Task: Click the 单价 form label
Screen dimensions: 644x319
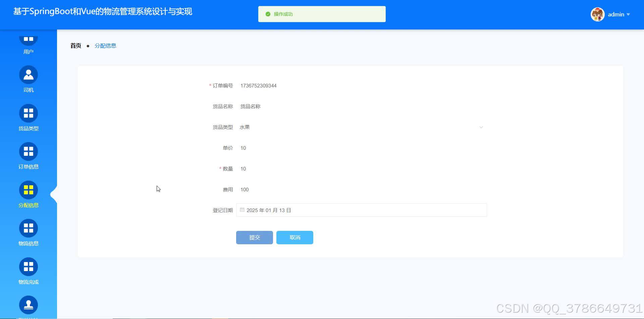Action: tap(228, 148)
